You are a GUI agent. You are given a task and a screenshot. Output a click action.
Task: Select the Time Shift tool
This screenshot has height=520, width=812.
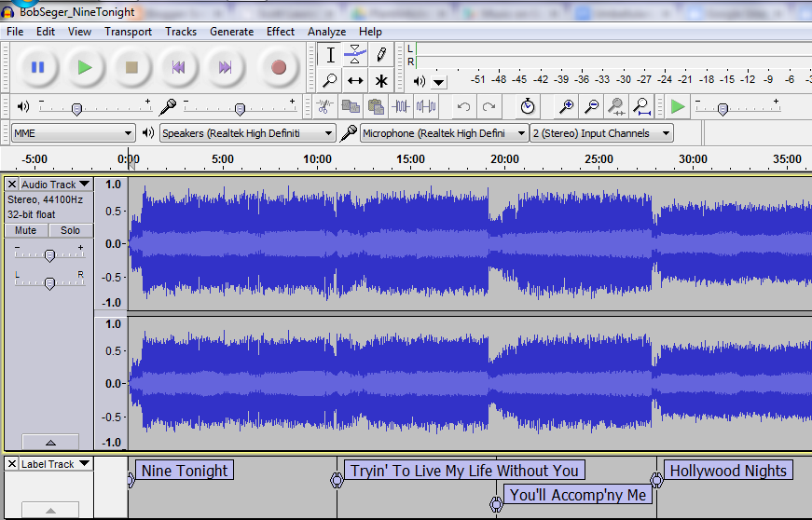(x=355, y=81)
